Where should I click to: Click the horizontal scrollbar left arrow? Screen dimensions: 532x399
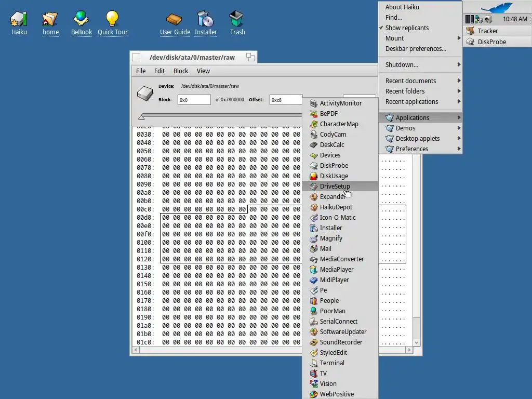(136, 350)
